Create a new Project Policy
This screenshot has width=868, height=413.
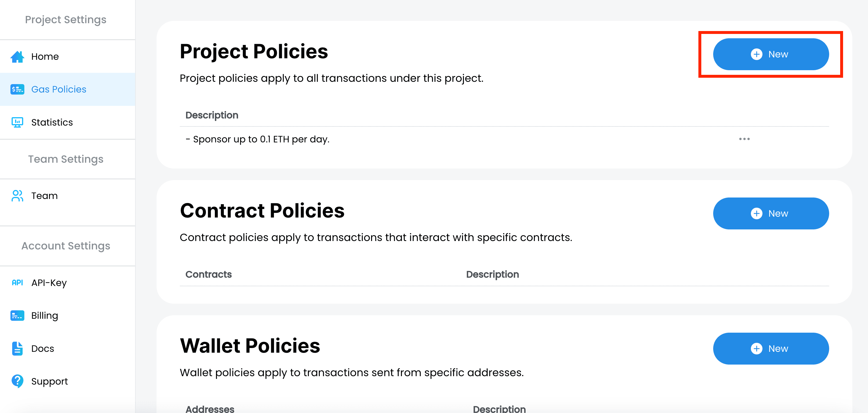pos(771,54)
